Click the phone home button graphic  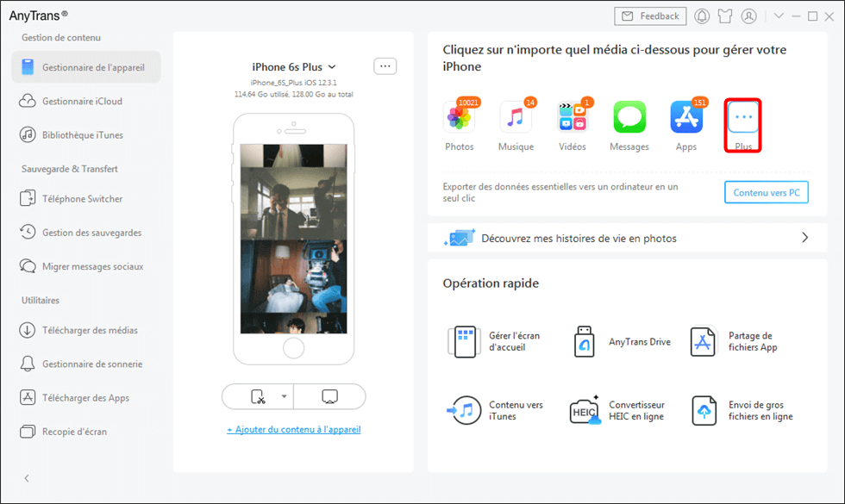294,348
